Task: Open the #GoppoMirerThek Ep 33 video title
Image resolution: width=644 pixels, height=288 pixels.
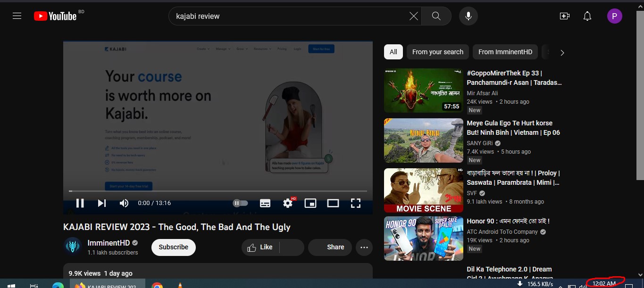Action: click(514, 78)
